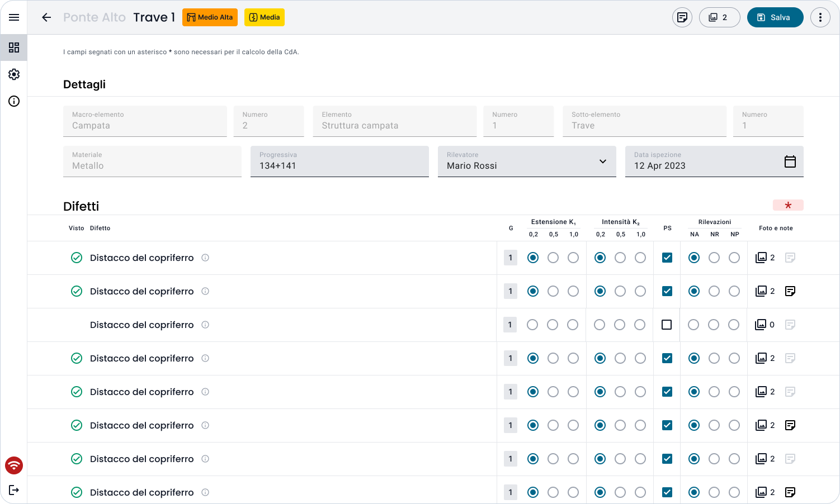Check the PS checkbox in the unseen defect row
The image size is (840, 504).
[667, 325]
